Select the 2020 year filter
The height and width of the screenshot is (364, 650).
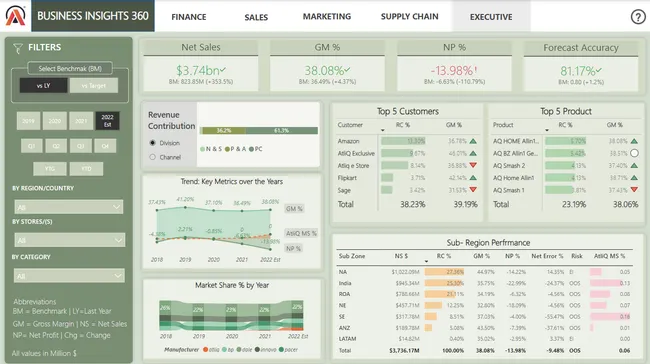pyautogui.click(x=55, y=121)
